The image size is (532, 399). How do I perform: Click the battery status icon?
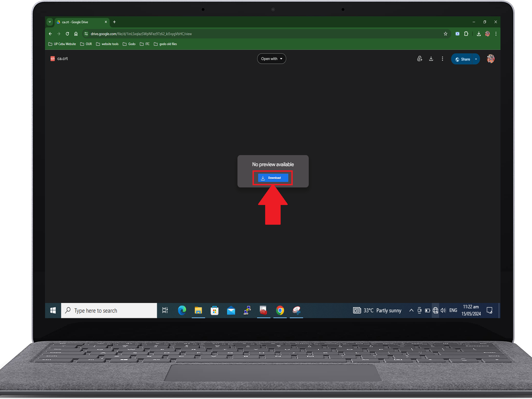pyautogui.click(x=427, y=310)
